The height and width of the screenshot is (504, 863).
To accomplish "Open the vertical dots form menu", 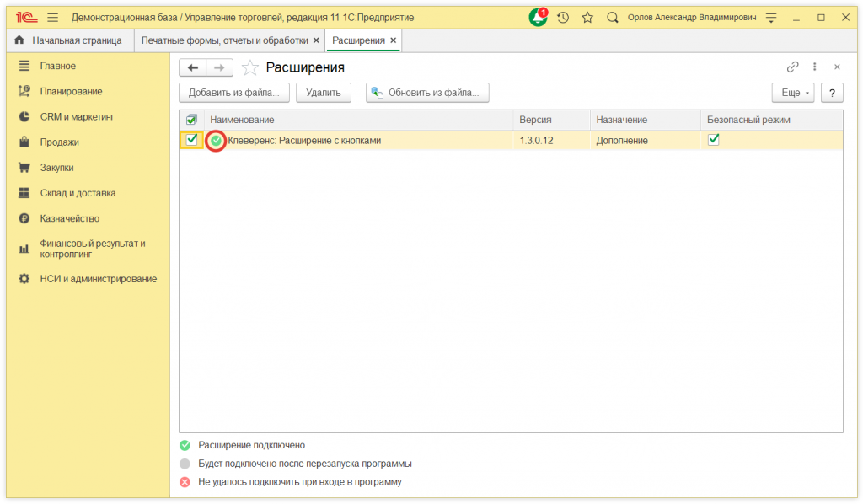I will 815,67.
